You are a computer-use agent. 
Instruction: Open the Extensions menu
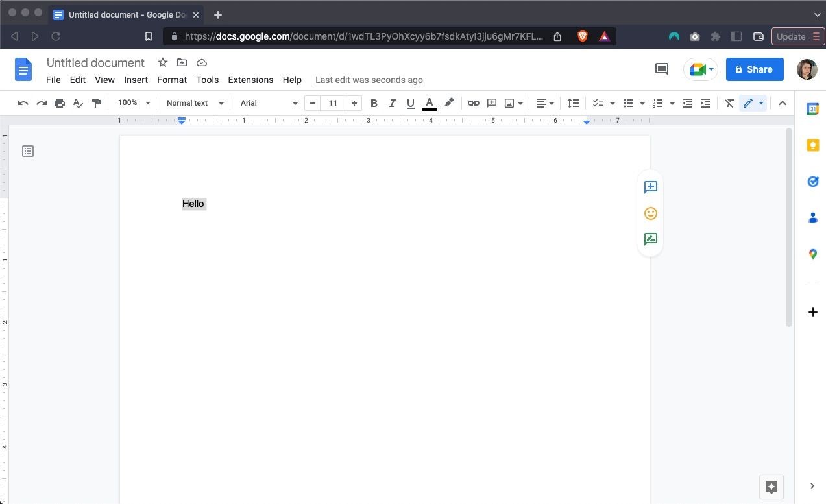coord(250,80)
